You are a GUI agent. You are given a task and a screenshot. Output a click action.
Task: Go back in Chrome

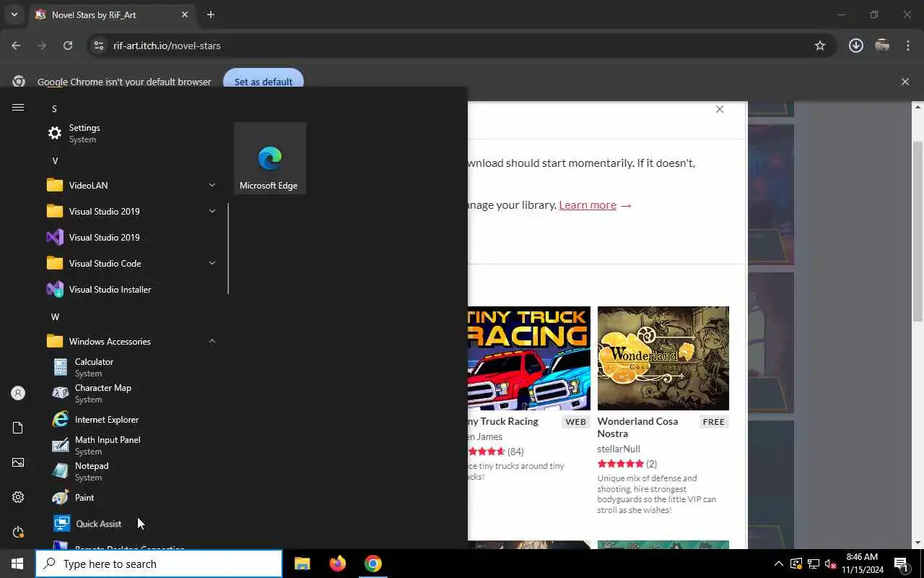16,46
